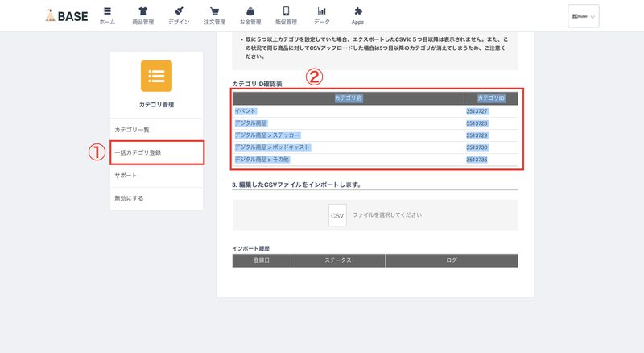Image resolution: width=644 pixels, height=353 pixels.
Task: Click category ID 3513729
Action: (x=477, y=135)
